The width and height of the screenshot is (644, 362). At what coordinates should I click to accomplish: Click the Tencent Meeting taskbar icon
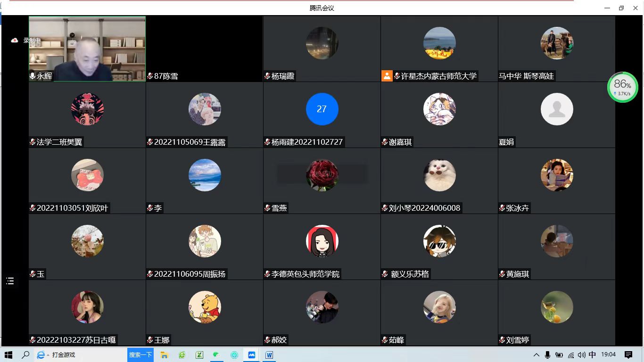252,355
